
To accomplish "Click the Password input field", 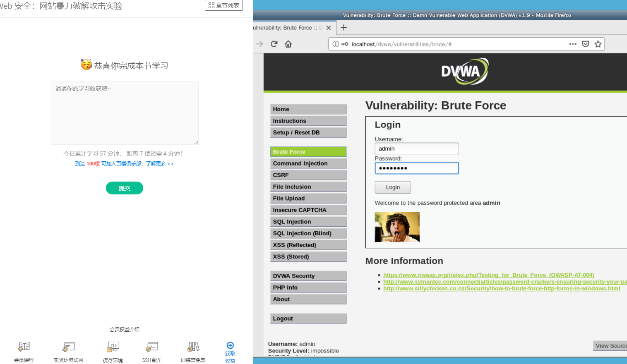I will 417,168.
